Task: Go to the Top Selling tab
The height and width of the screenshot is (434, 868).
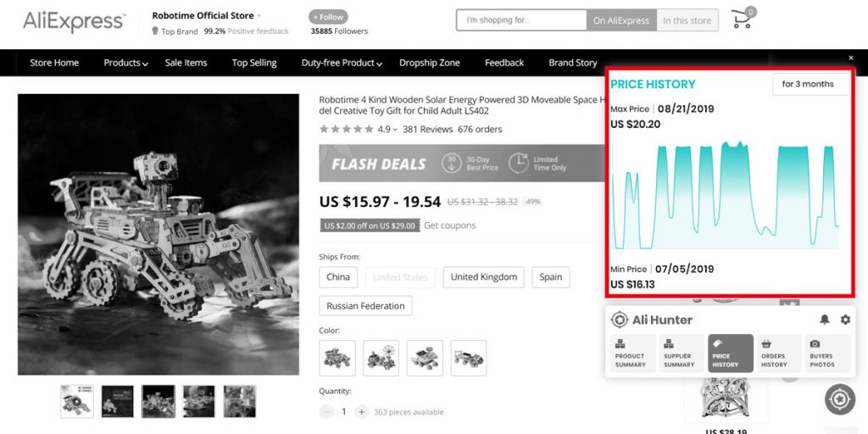Action: pos(254,63)
